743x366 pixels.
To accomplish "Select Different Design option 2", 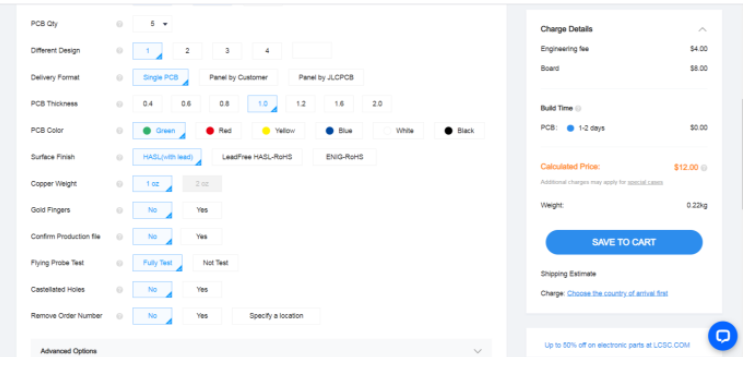I will coord(187,51).
